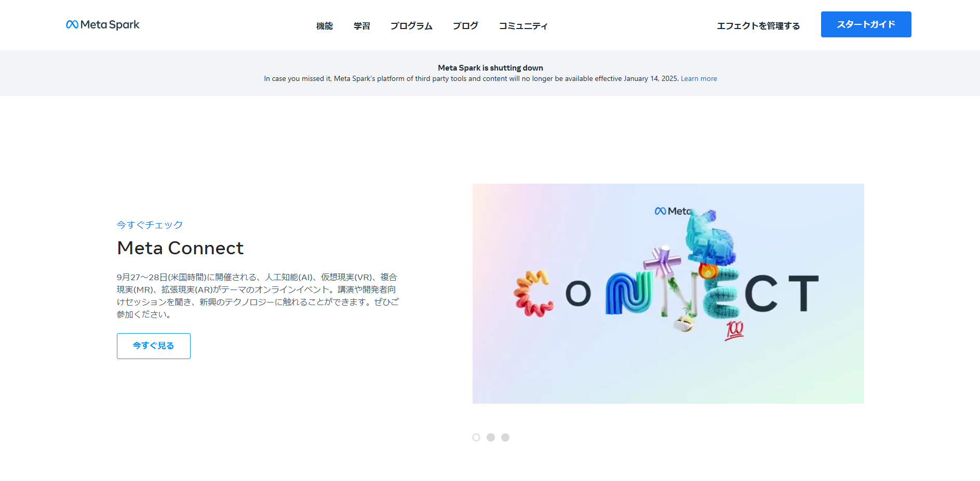Click "Meta Spark is shutting down" notice title
Viewport: 980px width, 481px height.
point(490,68)
